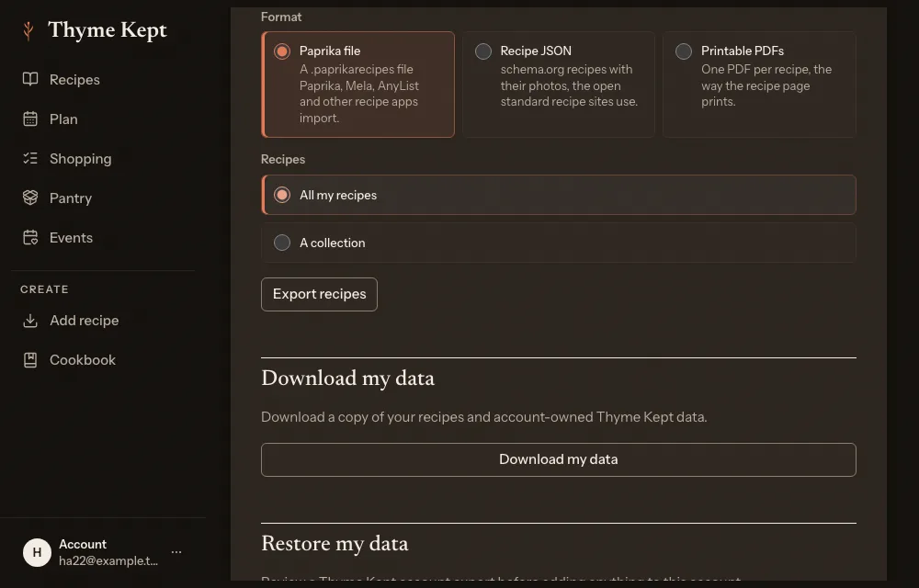Image resolution: width=919 pixels, height=588 pixels.
Task: Click the Thyme Kept brand title
Action: [108, 30]
